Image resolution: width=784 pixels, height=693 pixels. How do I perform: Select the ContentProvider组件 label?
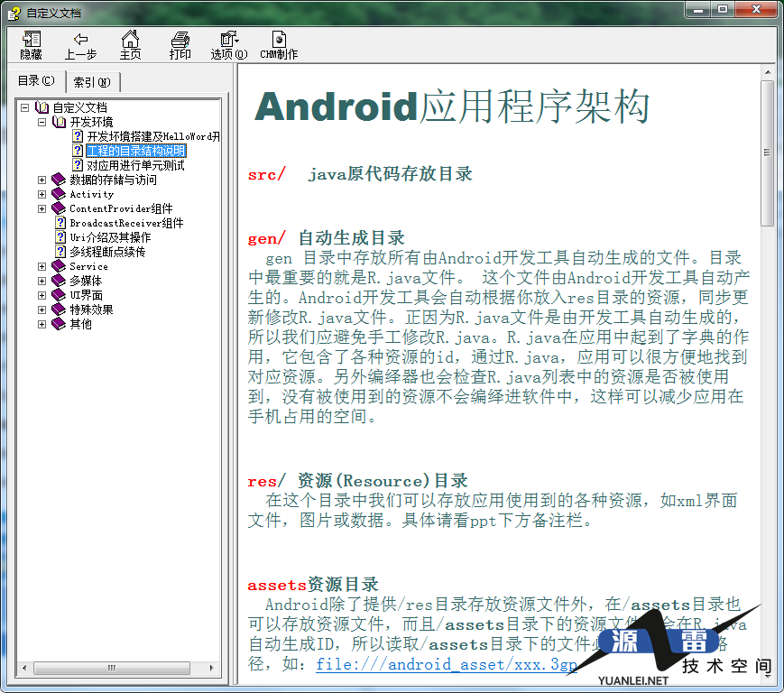121,208
